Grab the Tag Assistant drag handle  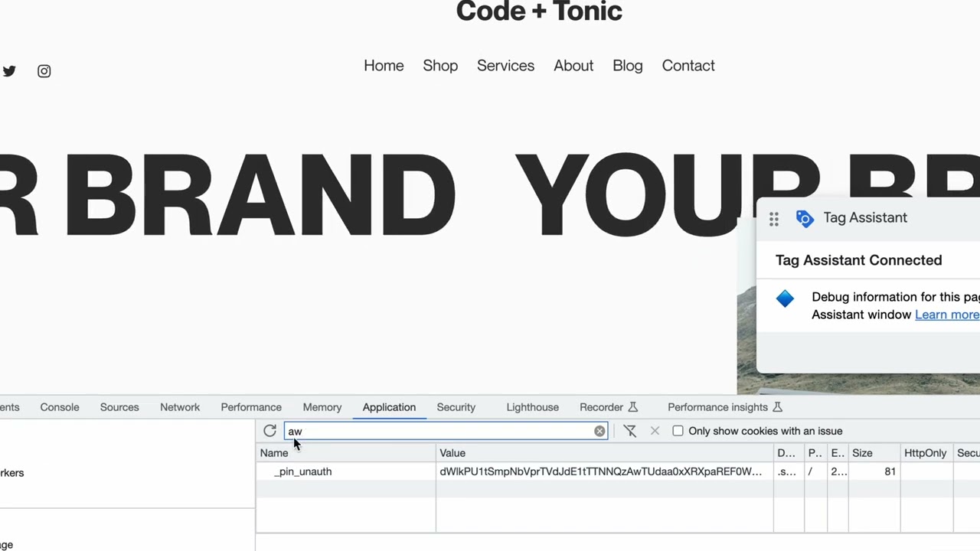[x=774, y=219]
